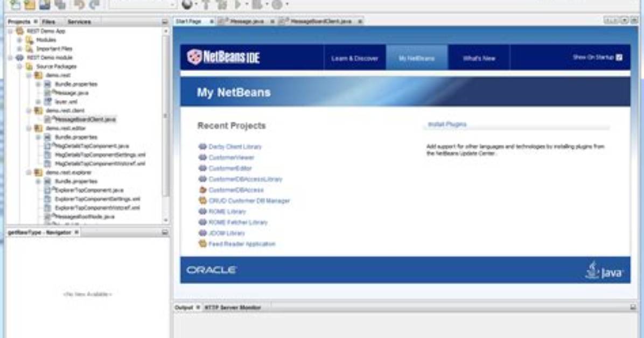Select Message.java in the project tree
The image size is (644, 338).
pos(71,93)
